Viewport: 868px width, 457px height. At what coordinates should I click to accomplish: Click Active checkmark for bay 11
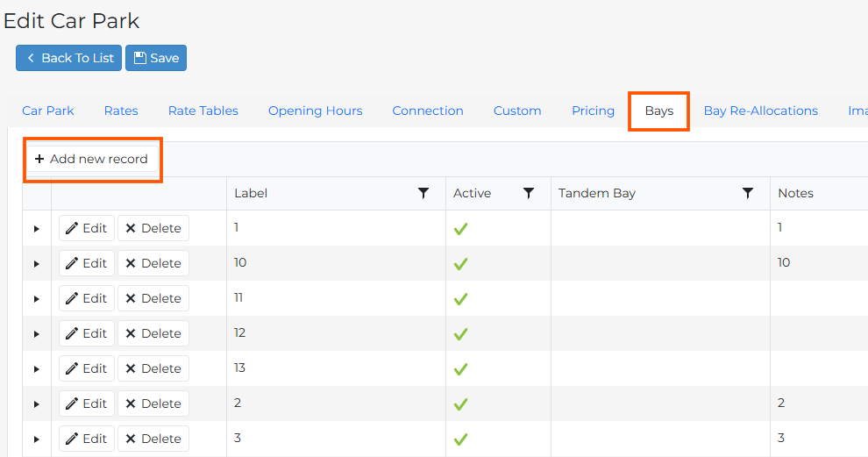pyautogui.click(x=460, y=299)
